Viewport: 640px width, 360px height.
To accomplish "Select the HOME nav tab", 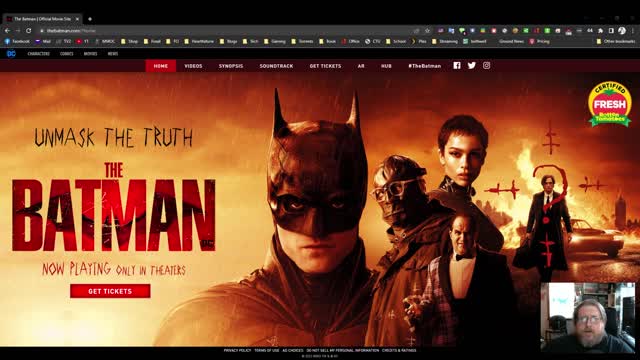I will pyautogui.click(x=160, y=66).
